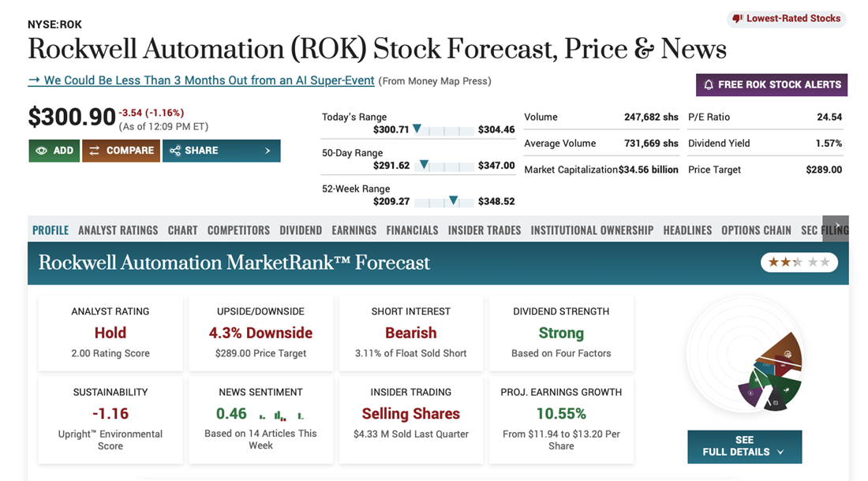Image resolution: width=868 pixels, height=481 pixels.
Task: Open the Dividend Strength Strong card
Action: click(561, 333)
